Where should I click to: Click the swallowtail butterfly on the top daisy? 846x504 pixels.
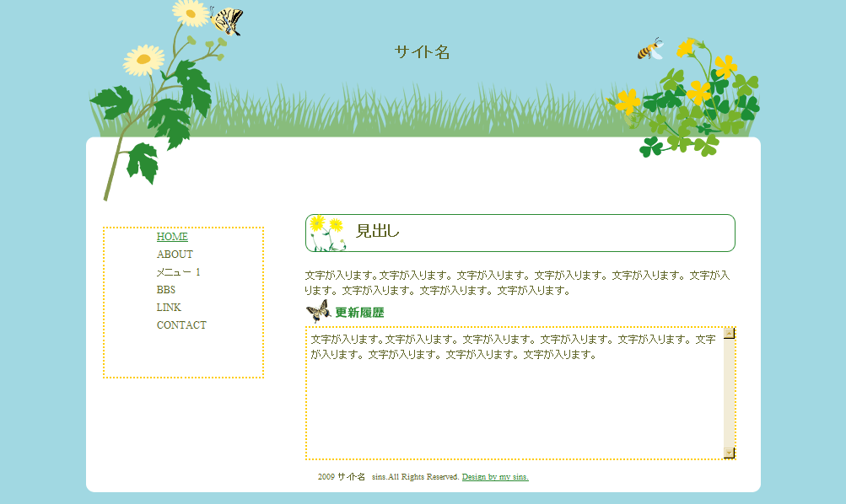pos(228,19)
